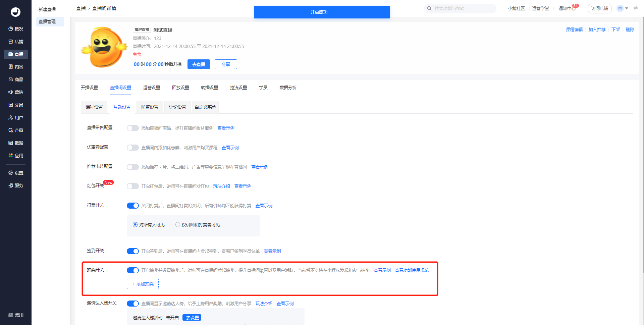This screenshot has height=325, width=644.
Task: Open the 应用 apps sidebar icon
Action: (x=11, y=156)
